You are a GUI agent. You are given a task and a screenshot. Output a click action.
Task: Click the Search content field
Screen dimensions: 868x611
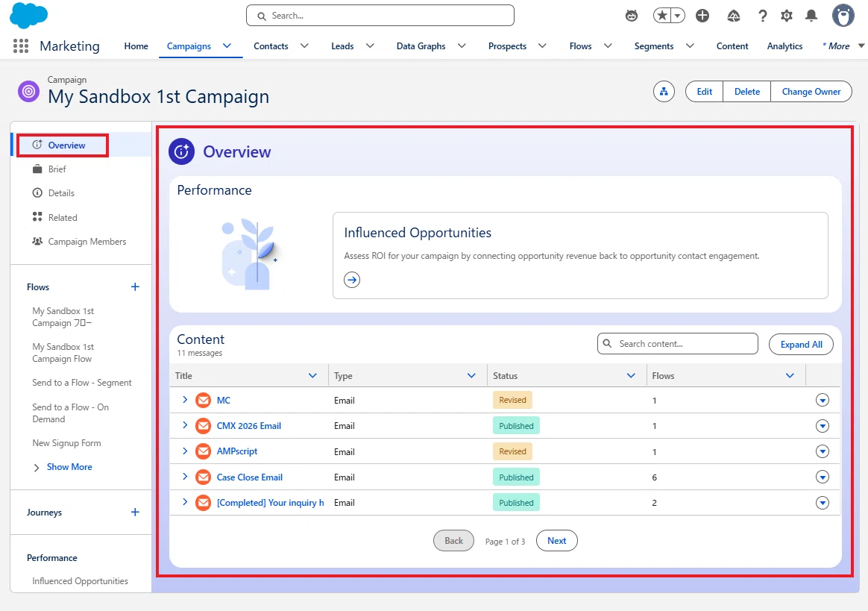click(x=678, y=343)
